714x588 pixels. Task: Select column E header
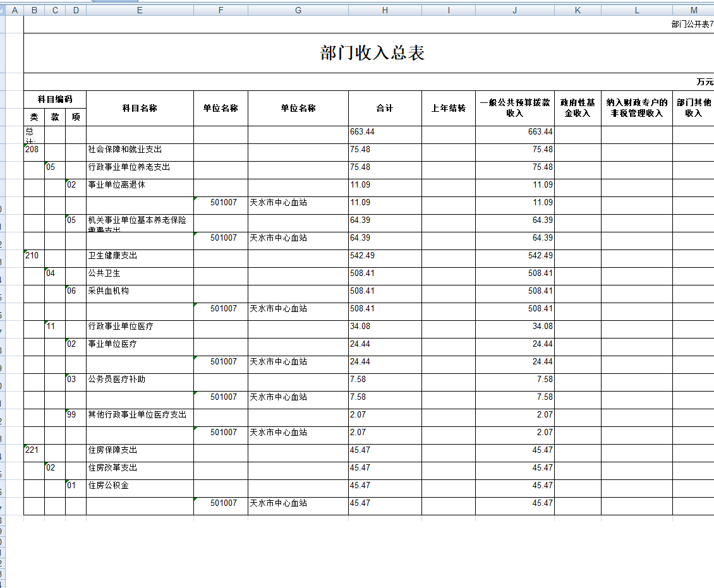coord(140,10)
